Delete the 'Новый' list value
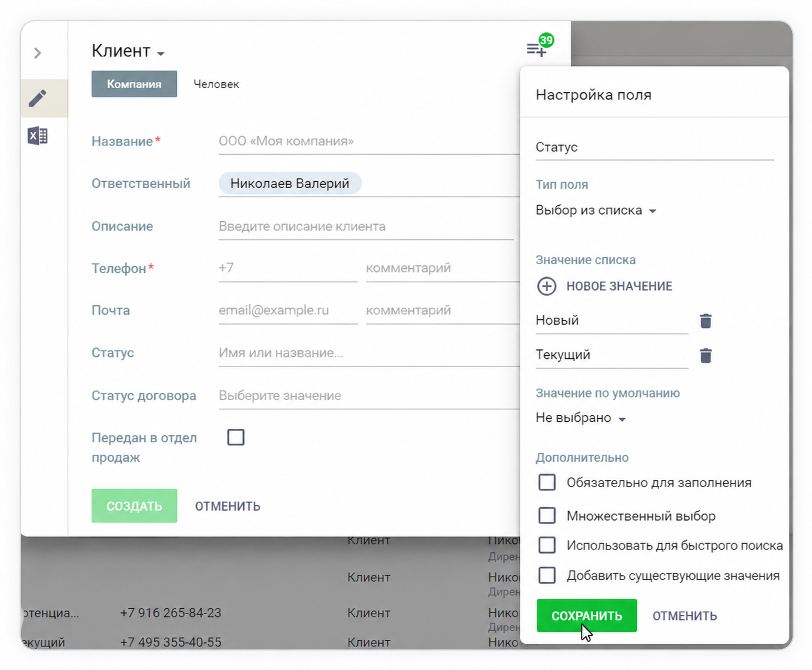 (706, 321)
